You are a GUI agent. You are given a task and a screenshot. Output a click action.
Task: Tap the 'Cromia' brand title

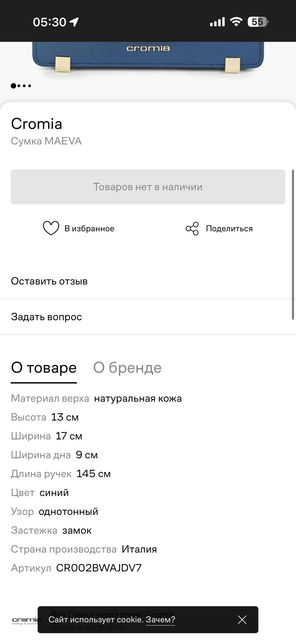(x=36, y=124)
